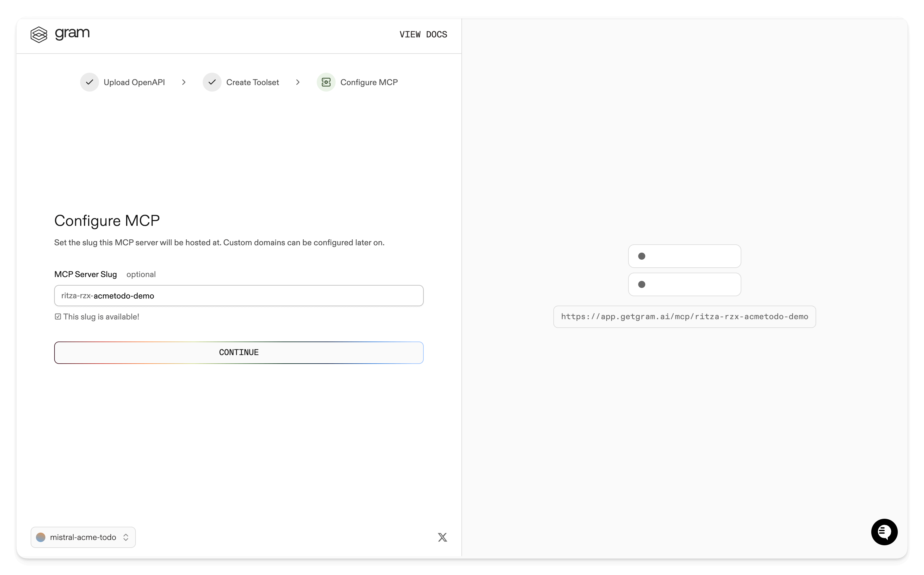The height and width of the screenshot is (575, 924).
Task: Click the MCP server URL box
Action: (684, 317)
